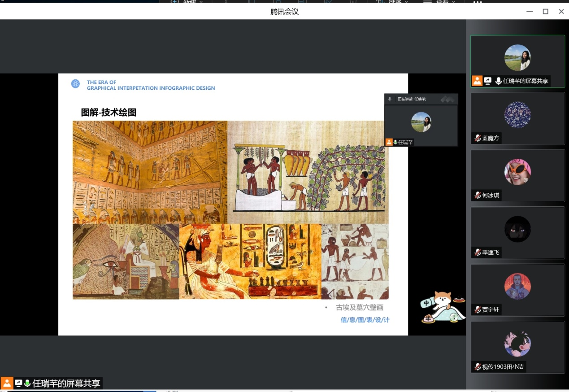Click the white microphone icon in the top participant tile

click(498, 81)
